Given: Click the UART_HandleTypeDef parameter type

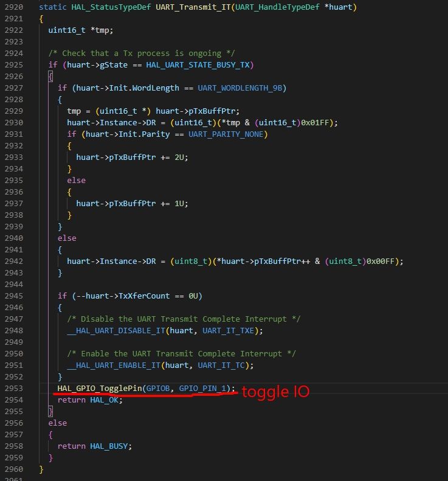Looking at the screenshot, I should point(277,7).
